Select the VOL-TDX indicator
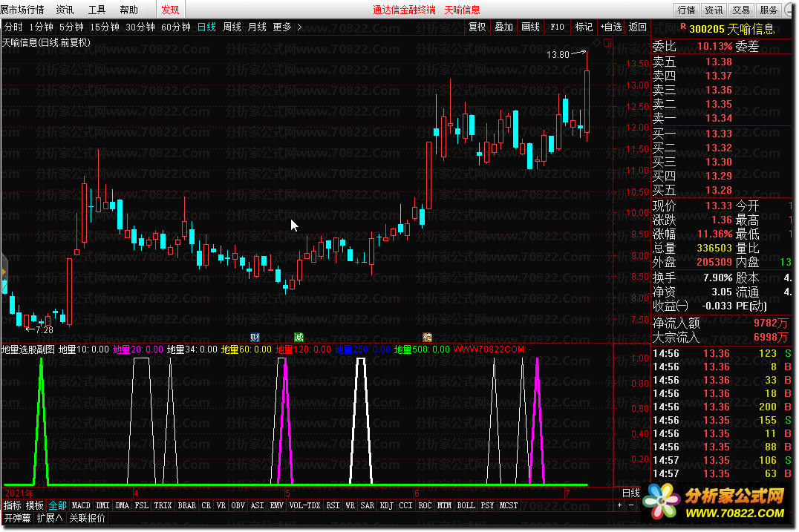The image size is (799, 532). click(x=305, y=505)
